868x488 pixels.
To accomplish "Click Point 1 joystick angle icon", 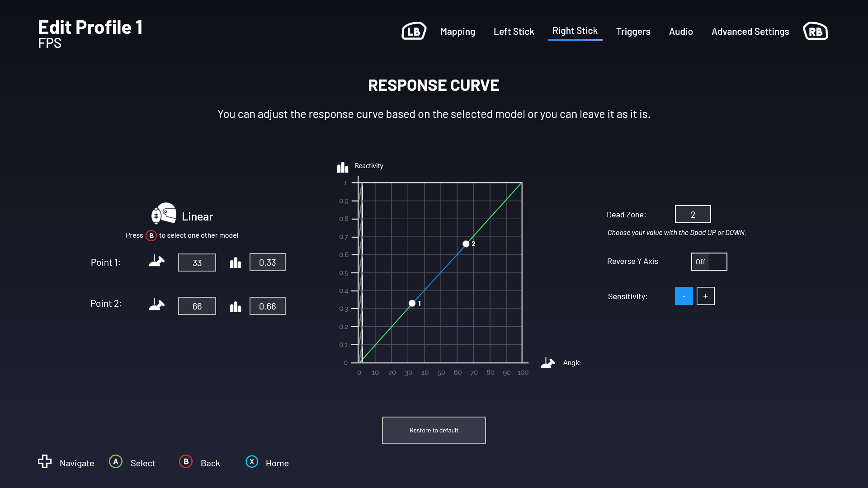I will point(156,261).
